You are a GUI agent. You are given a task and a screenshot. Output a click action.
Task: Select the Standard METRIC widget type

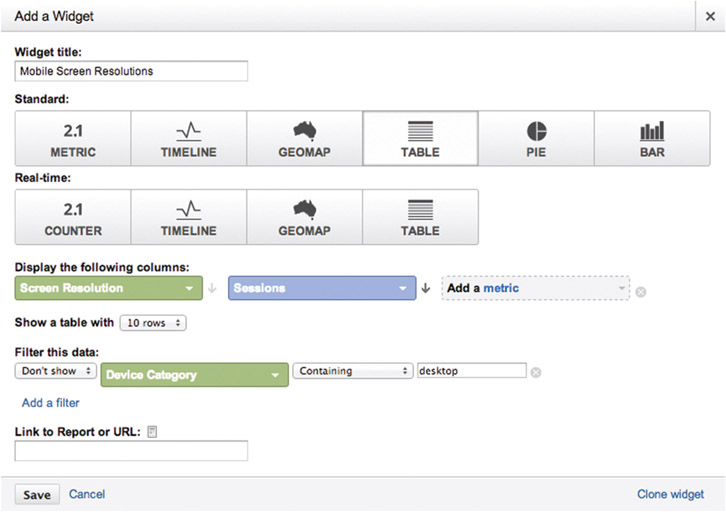click(73, 138)
